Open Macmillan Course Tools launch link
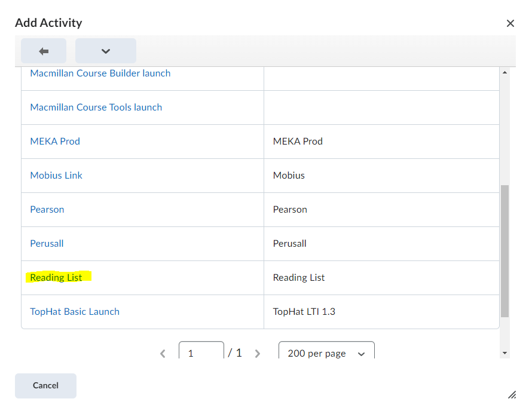The width and height of the screenshot is (532, 414). 96,107
